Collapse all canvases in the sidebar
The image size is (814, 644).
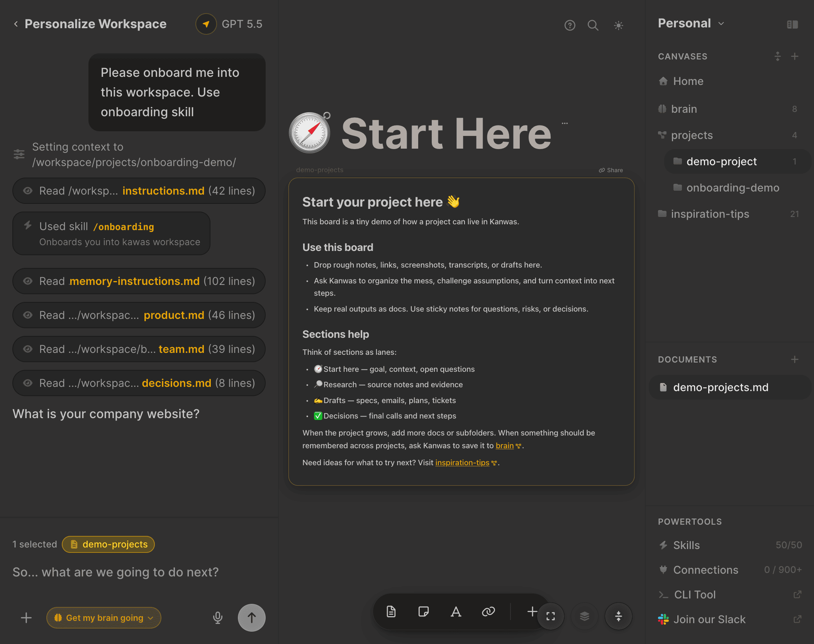(x=778, y=56)
